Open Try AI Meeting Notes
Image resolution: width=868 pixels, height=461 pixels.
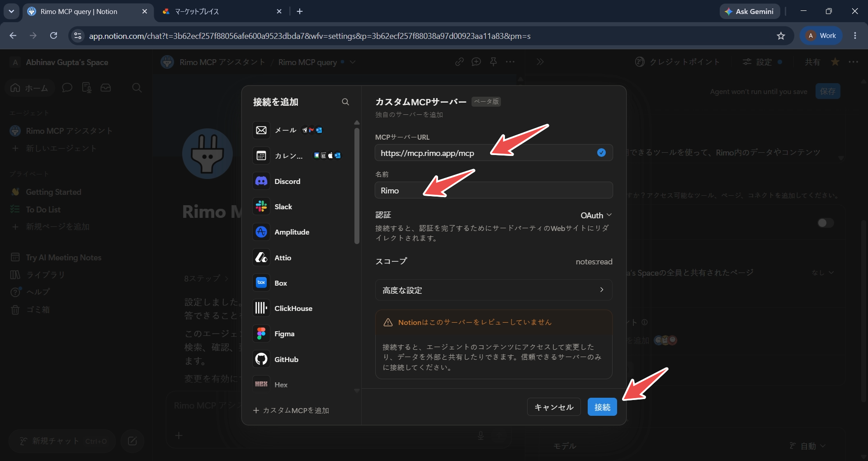(63, 257)
